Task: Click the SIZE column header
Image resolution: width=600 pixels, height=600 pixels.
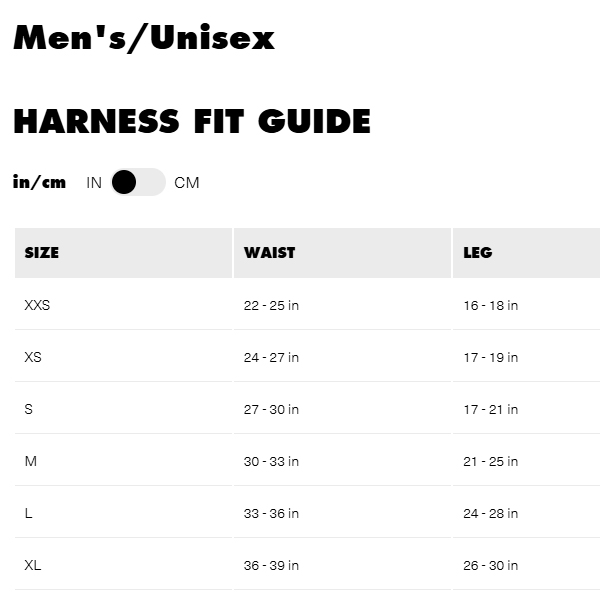Action: point(42,253)
